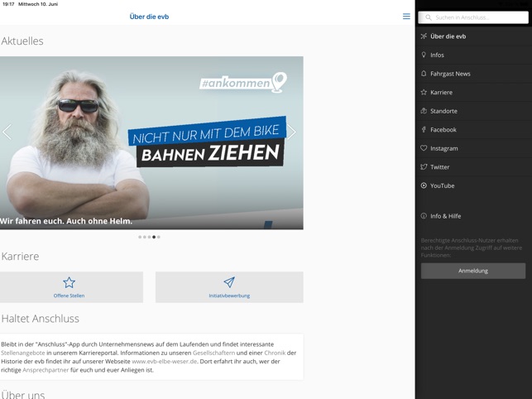
Task: Select the active fourth carousel dot
Action: (154, 237)
